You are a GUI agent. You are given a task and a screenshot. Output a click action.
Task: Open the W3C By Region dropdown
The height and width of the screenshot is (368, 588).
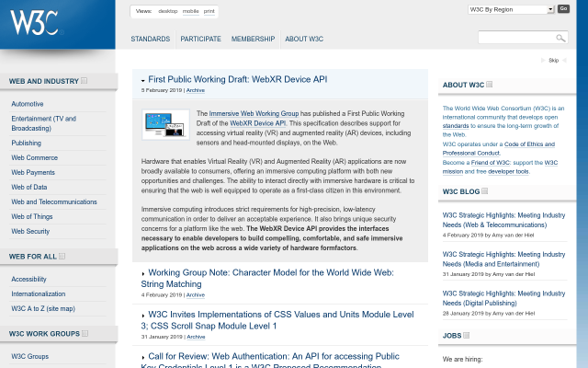[x=511, y=9]
